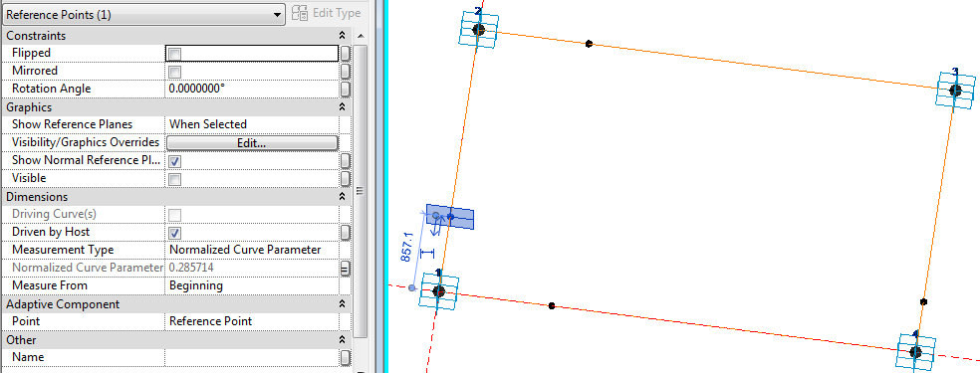The image size is (980, 373).
Task: Click the Rotation Angle value field
Action: 251,90
